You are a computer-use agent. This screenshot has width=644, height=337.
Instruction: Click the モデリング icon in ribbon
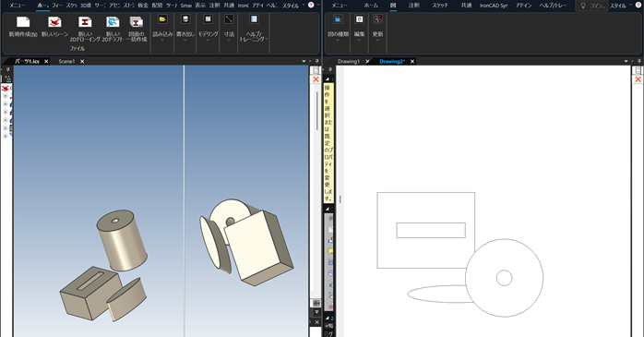pos(209,18)
